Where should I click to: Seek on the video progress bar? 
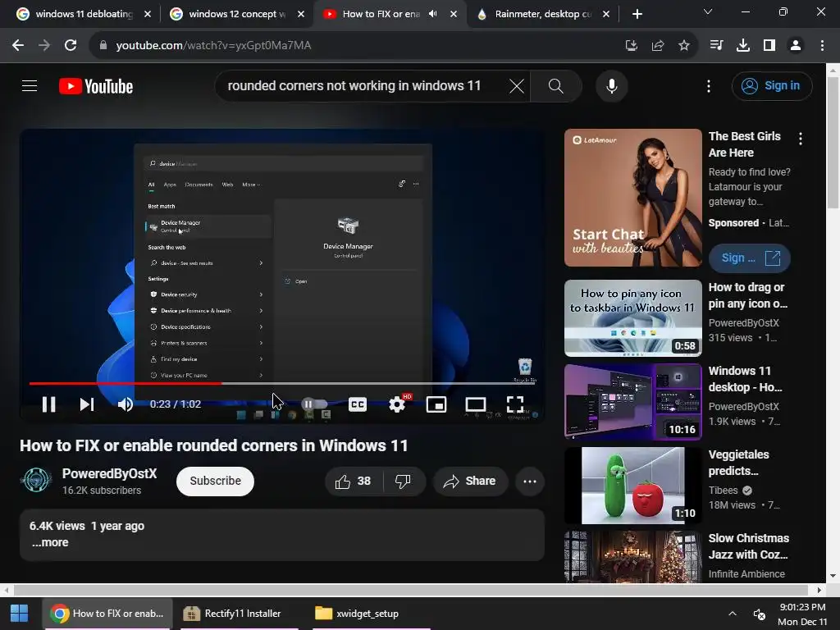click(282, 383)
